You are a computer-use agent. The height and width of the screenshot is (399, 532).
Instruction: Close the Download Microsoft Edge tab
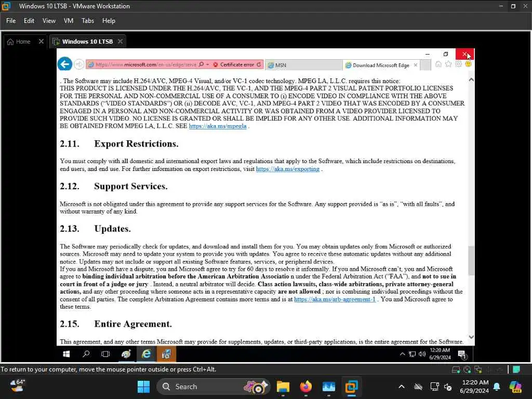click(x=415, y=65)
